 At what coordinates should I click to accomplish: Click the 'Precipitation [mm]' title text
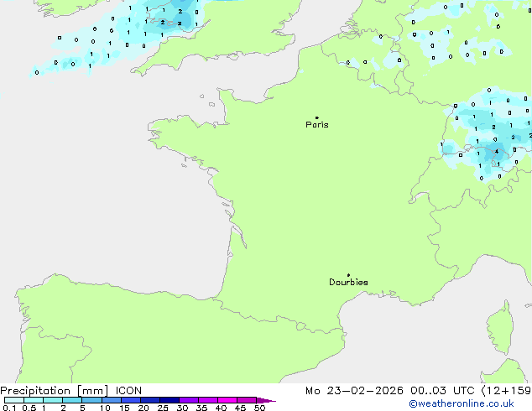55,391
